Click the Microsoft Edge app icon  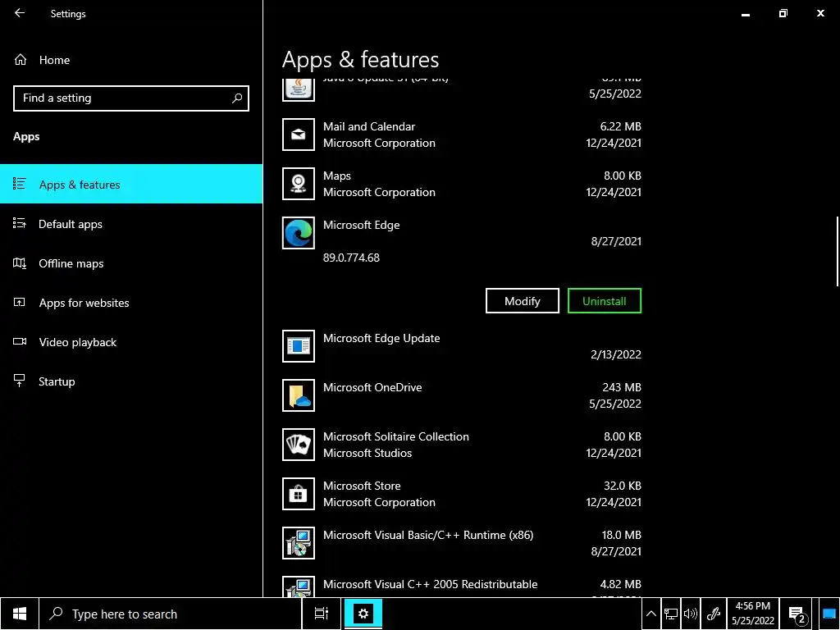[299, 233]
